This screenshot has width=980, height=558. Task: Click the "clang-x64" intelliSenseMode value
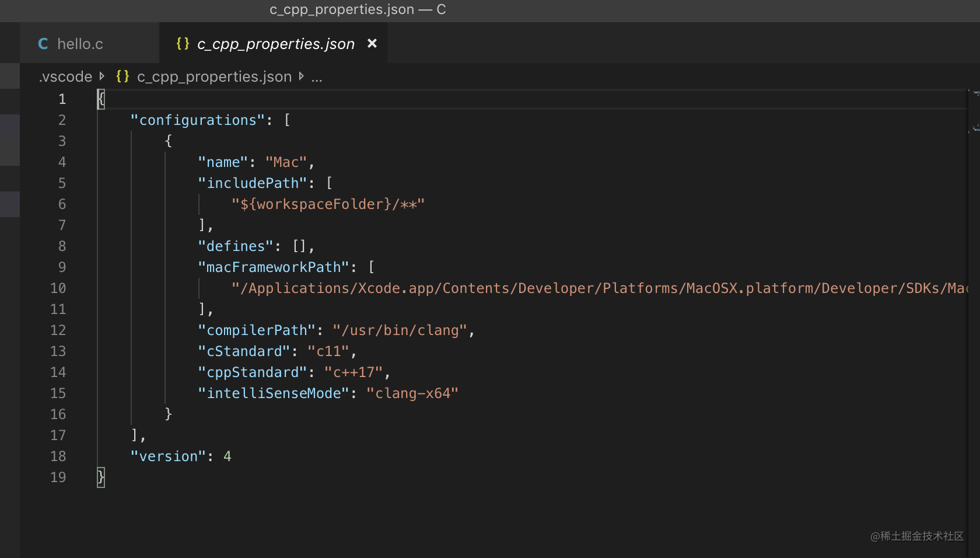412,393
